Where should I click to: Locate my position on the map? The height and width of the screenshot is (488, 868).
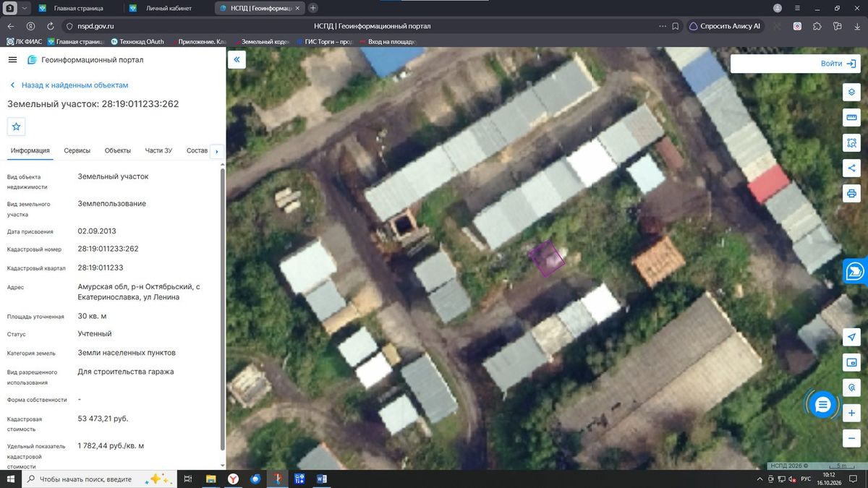click(x=851, y=338)
